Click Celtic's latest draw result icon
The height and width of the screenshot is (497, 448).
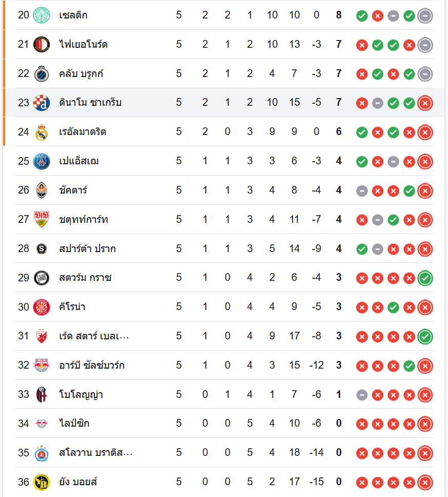point(425,16)
